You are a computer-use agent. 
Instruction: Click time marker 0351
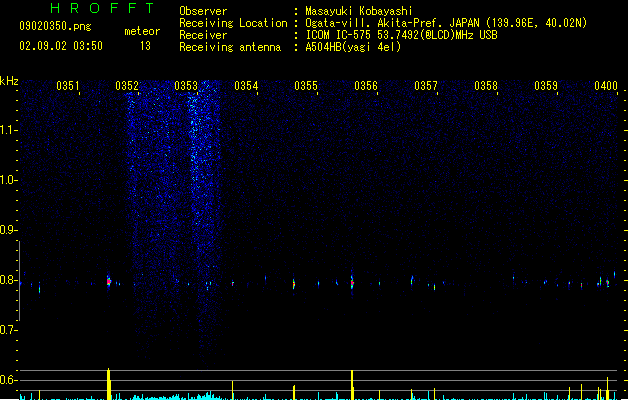[68, 86]
